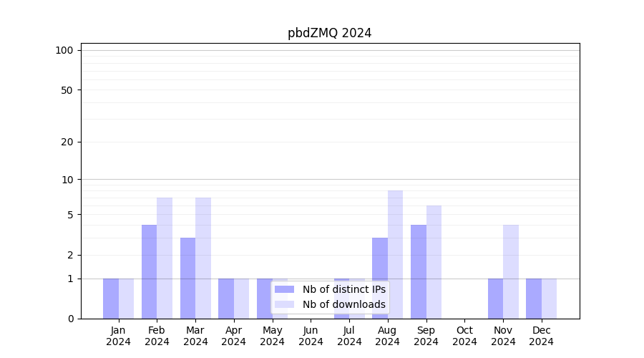644x358 pixels.
Task: Click the Feb 2024 distinct IPs bar
Action: 149,272
